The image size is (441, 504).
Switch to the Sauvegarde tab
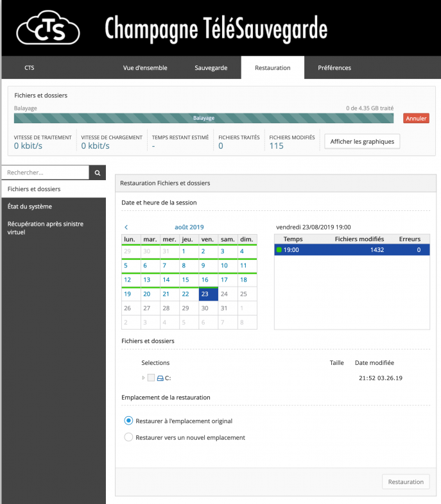211,68
